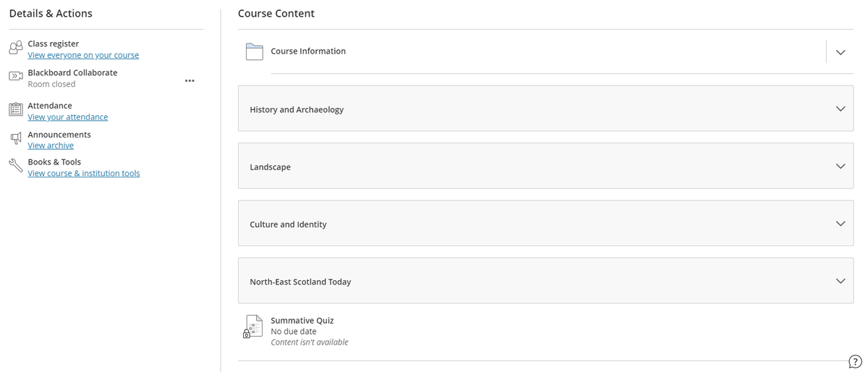Expand the Landscape module chevron
The image size is (868, 378).
click(x=840, y=166)
